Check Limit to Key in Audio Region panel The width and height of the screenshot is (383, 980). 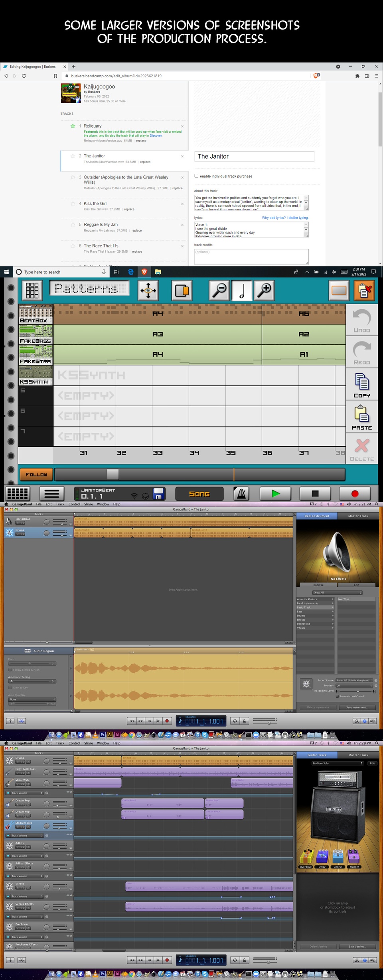click(x=10, y=687)
